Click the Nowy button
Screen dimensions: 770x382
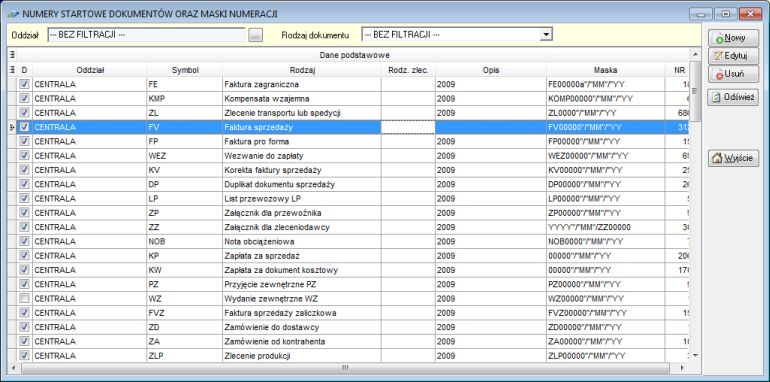click(x=733, y=38)
